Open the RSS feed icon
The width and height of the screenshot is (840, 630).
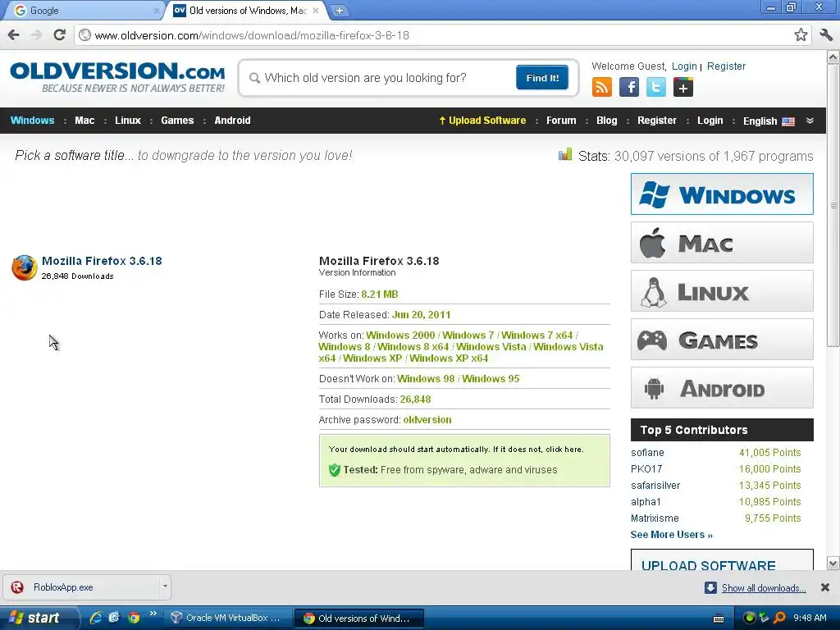601,87
